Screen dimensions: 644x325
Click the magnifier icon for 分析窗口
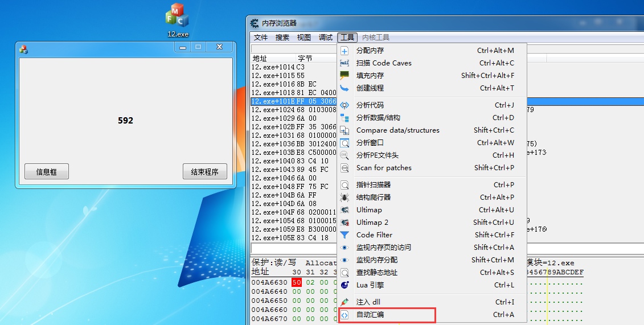click(344, 143)
